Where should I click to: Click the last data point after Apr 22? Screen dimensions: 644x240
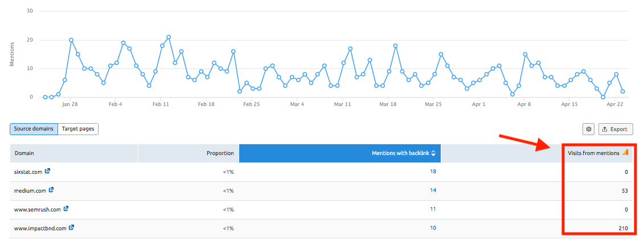[x=623, y=91]
